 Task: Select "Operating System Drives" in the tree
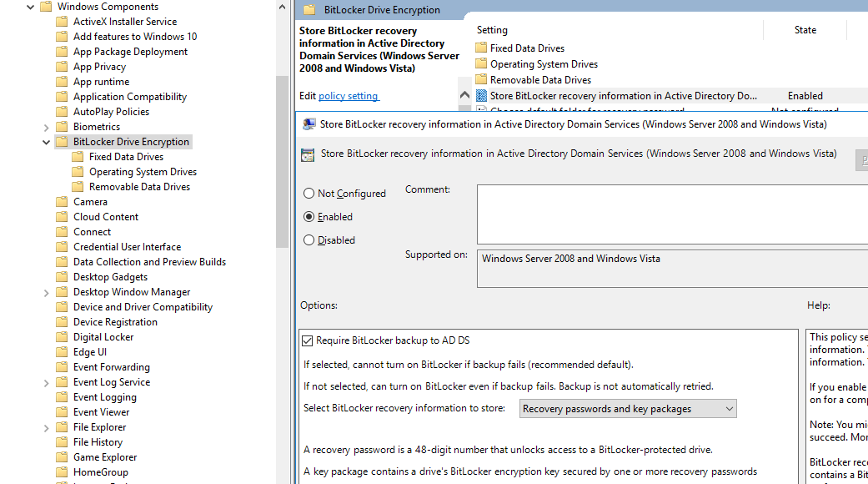pos(143,172)
